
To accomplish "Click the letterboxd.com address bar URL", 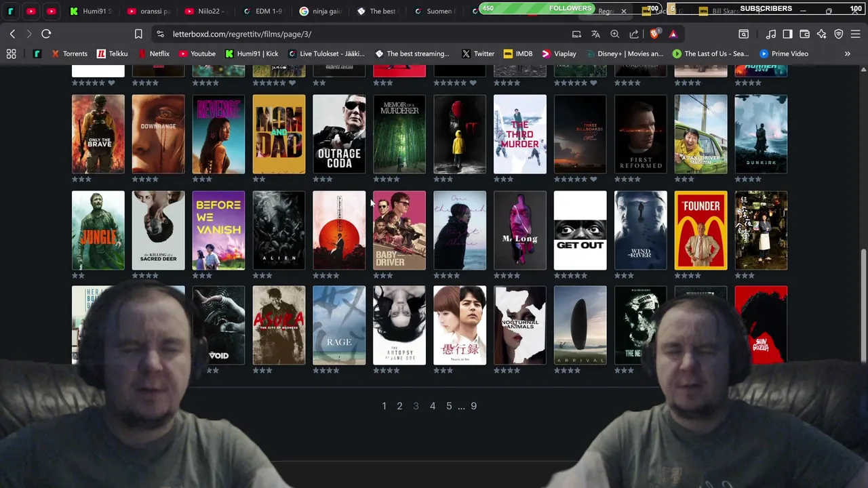I will coord(241,34).
